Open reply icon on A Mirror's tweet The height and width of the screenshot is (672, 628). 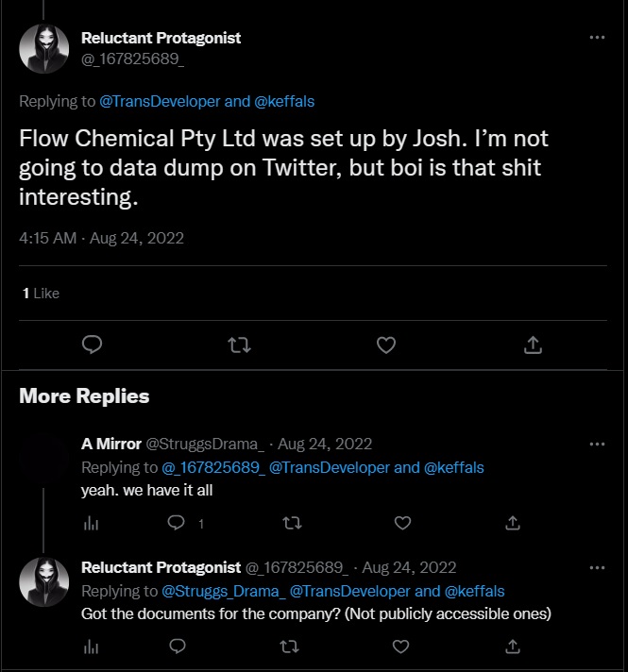[176, 522]
